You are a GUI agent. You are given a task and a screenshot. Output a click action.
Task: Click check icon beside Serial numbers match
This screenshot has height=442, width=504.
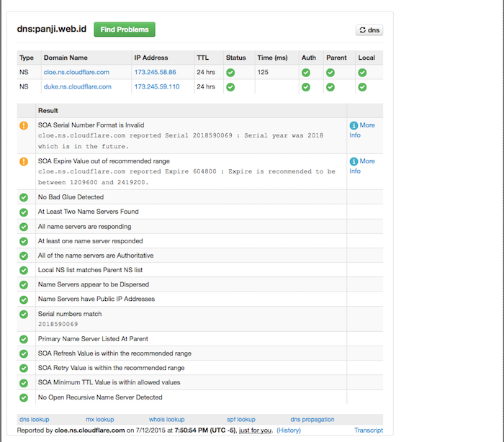point(24,315)
